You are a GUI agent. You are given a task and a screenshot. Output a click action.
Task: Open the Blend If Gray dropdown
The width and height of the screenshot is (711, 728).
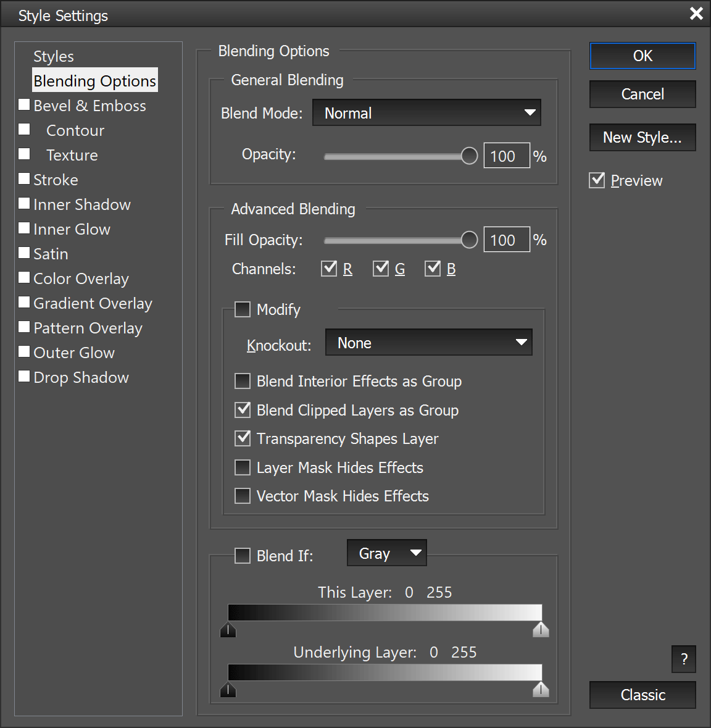pyautogui.click(x=387, y=553)
